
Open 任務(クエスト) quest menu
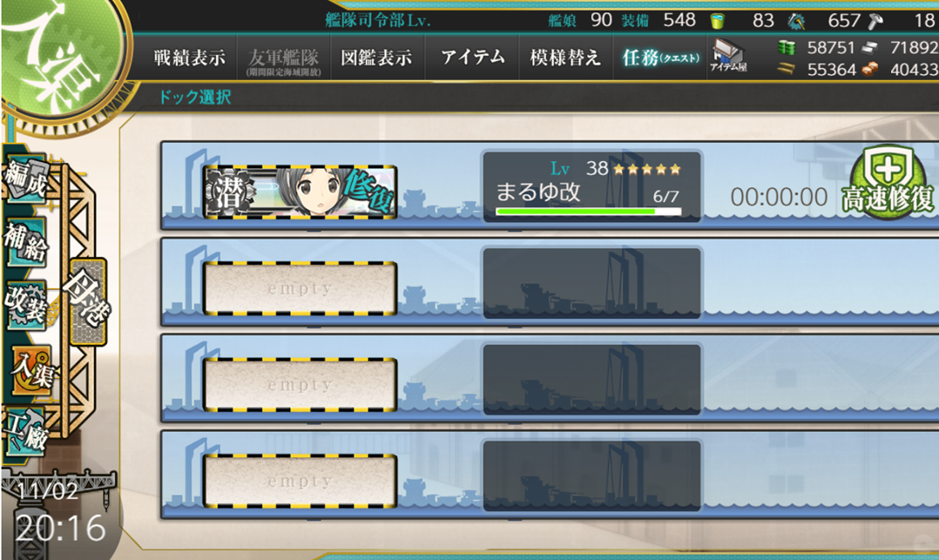(x=660, y=57)
